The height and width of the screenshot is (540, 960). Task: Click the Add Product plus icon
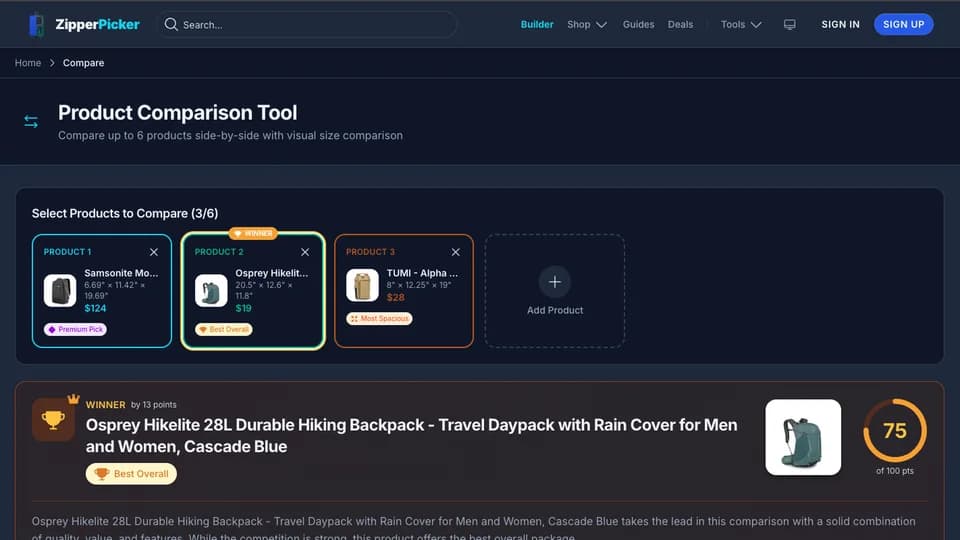tap(555, 282)
